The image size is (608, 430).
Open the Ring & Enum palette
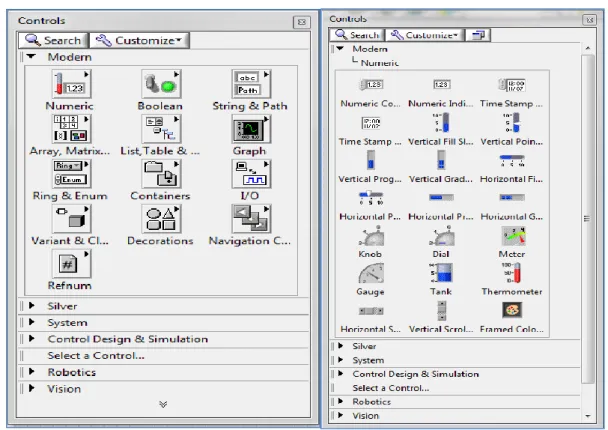click(x=71, y=174)
